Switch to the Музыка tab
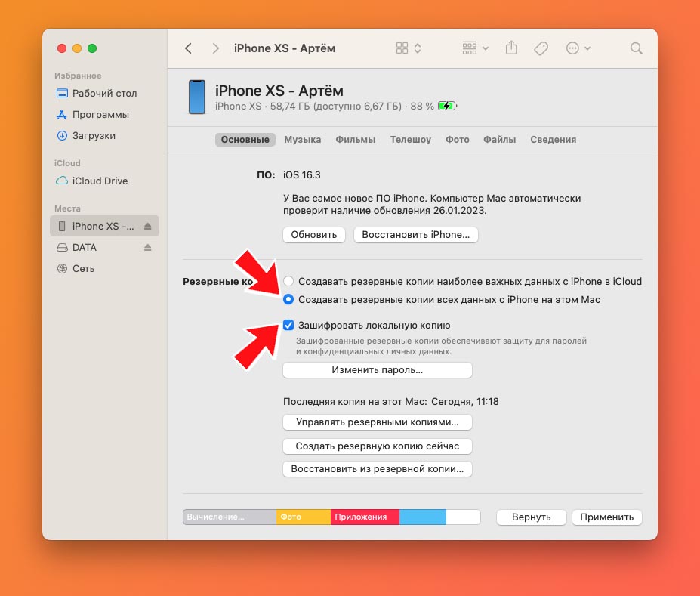The height and width of the screenshot is (596, 700). (x=303, y=140)
